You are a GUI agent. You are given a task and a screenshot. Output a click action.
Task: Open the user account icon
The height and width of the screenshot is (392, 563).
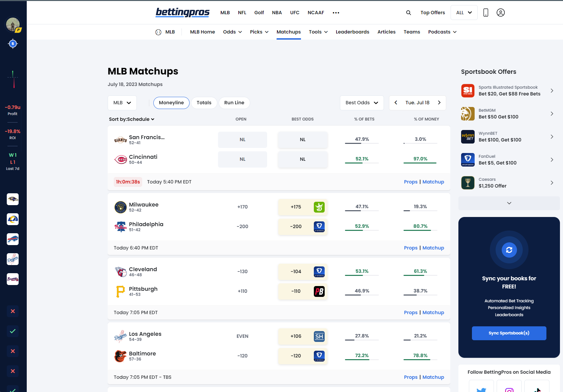tap(501, 13)
